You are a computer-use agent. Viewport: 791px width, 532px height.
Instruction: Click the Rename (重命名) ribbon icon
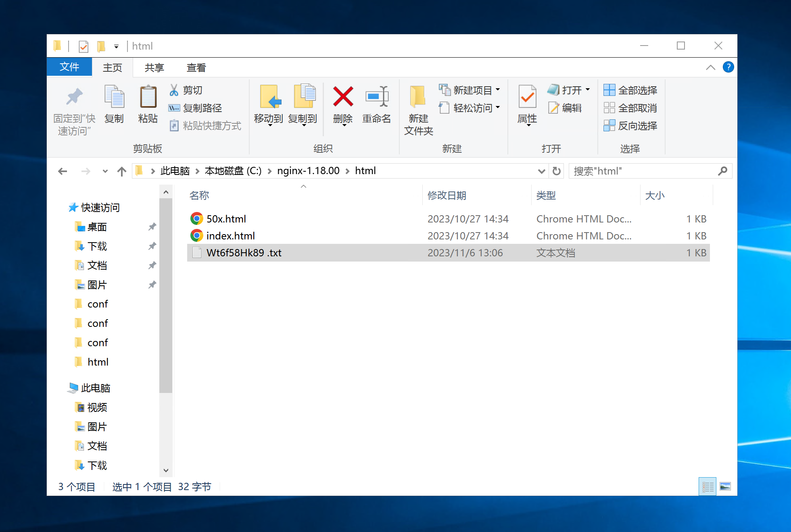click(376, 97)
